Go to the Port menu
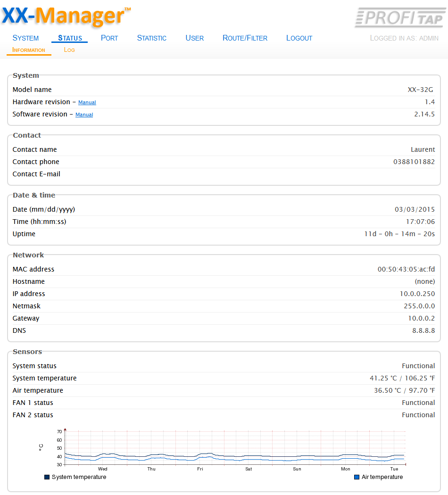 tap(109, 38)
